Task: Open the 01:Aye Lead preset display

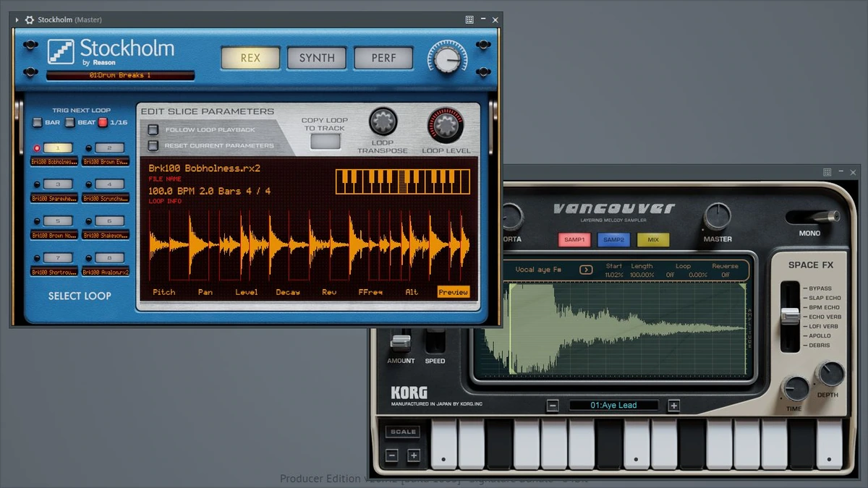Action: coord(613,406)
